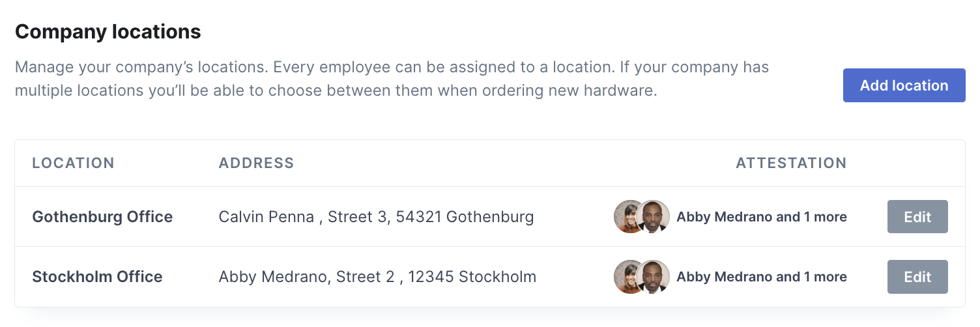Edit the Gothenburg Office location
The height and width of the screenshot is (327, 980).
(917, 217)
